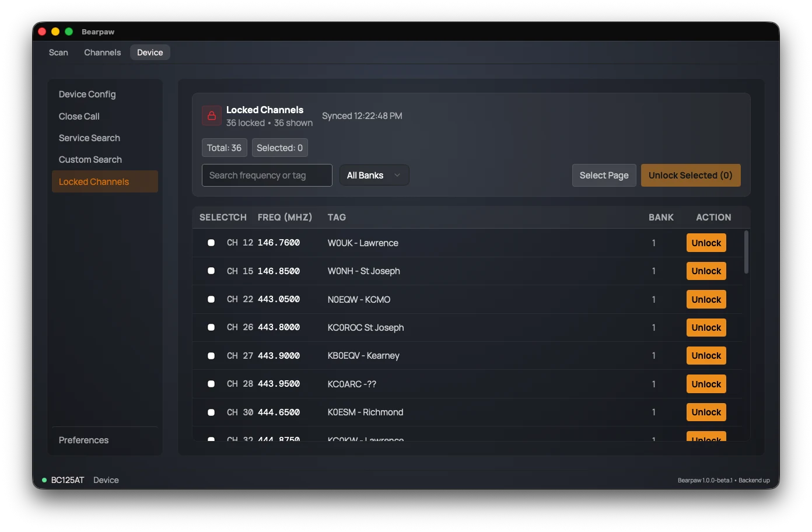
Task: Unlock channel 27 KB0EQV - Kearney
Action: (706, 355)
